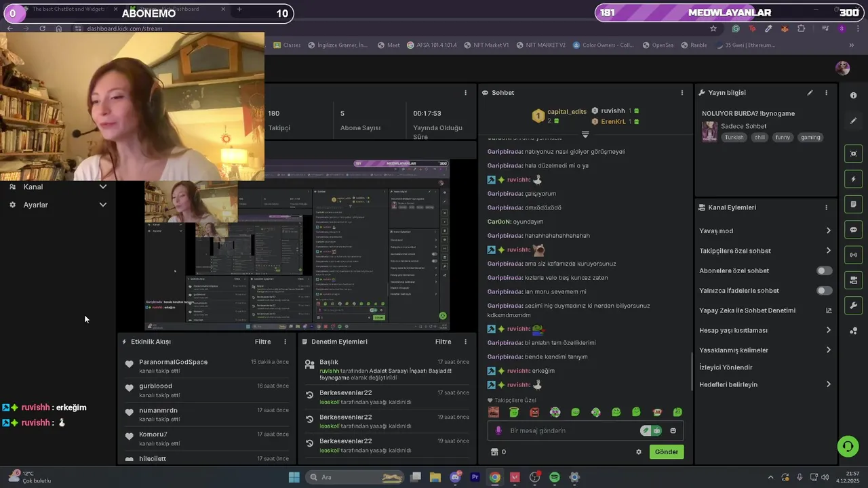Collapse the chat leaderboard arrow
The image size is (868, 488).
[585, 134]
